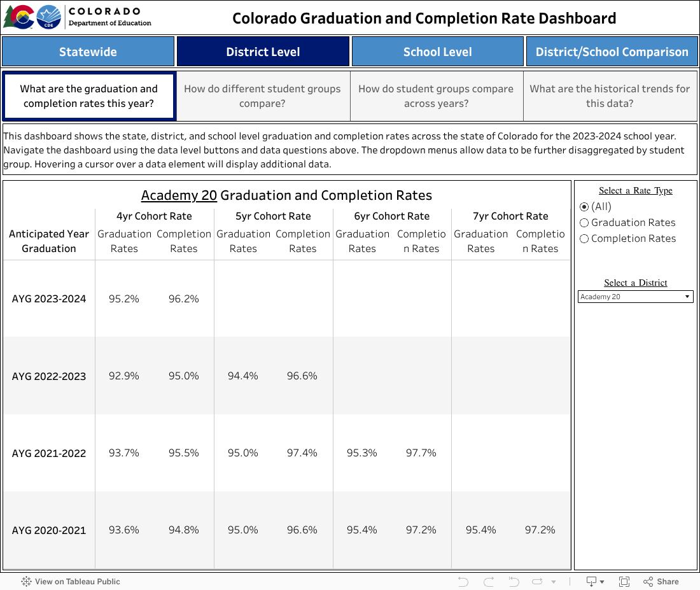Expand the refresh options dropdown arrow
This screenshot has width=700, height=590.
point(554,582)
